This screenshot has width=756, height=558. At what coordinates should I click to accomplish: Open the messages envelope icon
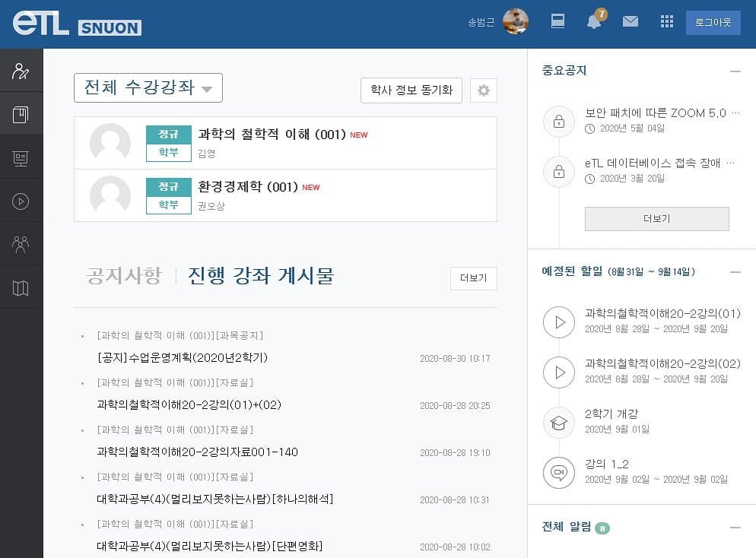[631, 22]
